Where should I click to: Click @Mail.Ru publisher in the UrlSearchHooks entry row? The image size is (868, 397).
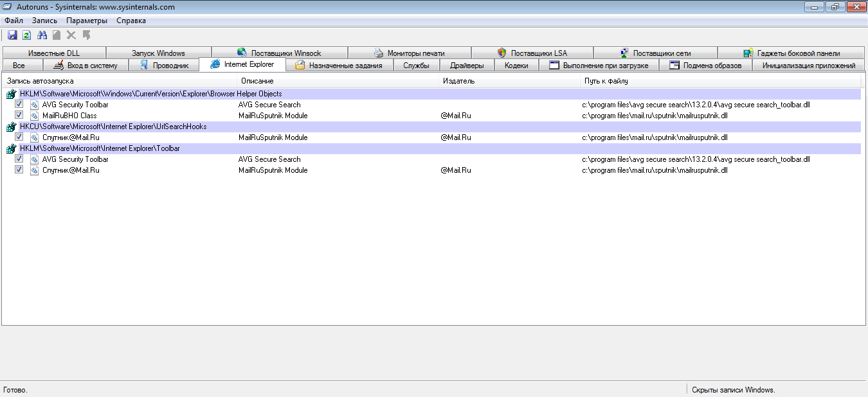[x=456, y=137]
